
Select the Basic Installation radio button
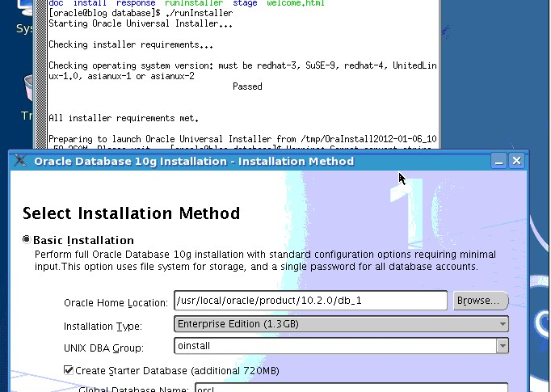[x=27, y=239]
